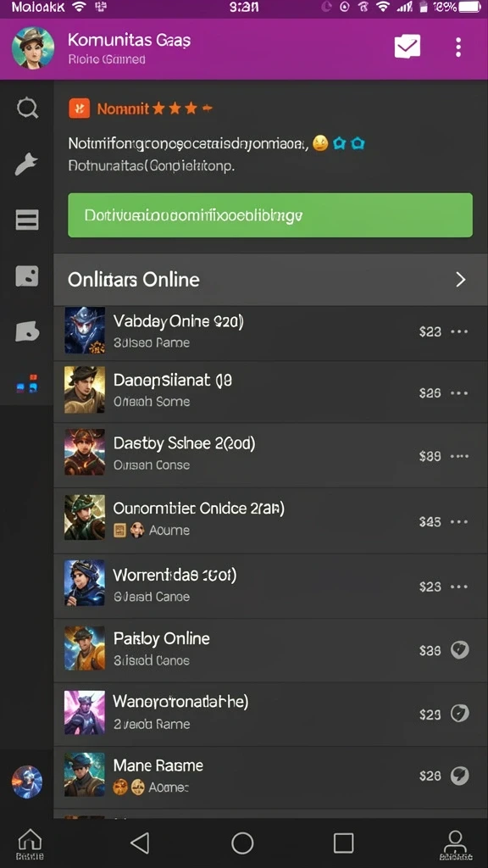Screen dimensions: 488x868
Task: Tap the battery icon in status bar
Action: (469, 7)
